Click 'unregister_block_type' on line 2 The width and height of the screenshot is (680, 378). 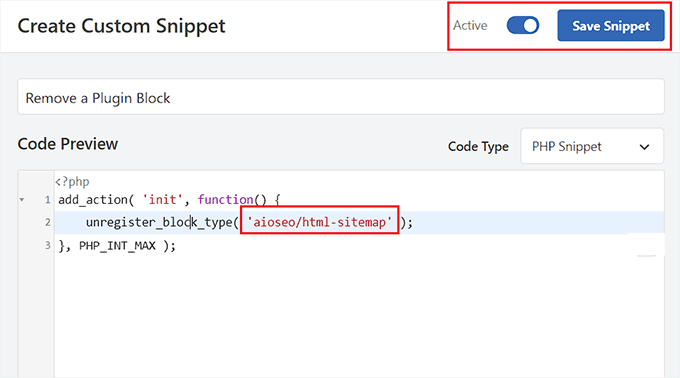tap(160, 222)
